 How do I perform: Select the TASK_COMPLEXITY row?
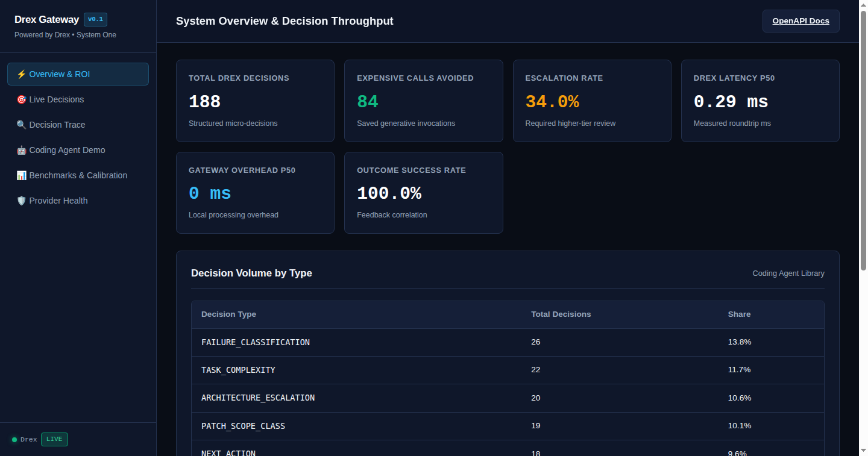coord(508,370)
